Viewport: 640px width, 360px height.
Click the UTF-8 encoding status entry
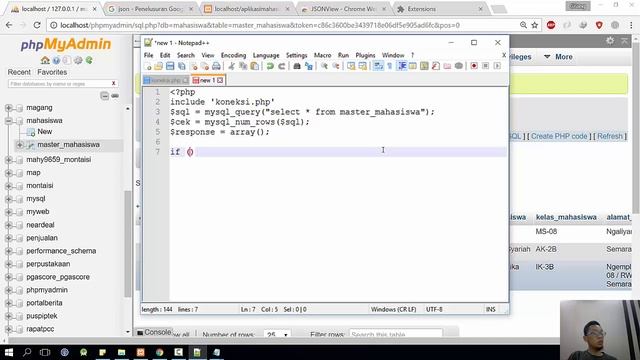(434, 309)
